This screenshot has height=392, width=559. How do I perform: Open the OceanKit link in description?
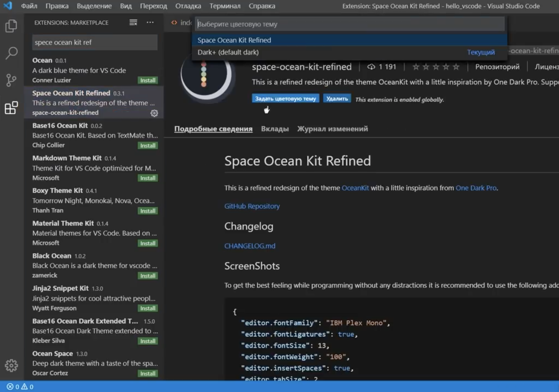(x=355, y=188)
